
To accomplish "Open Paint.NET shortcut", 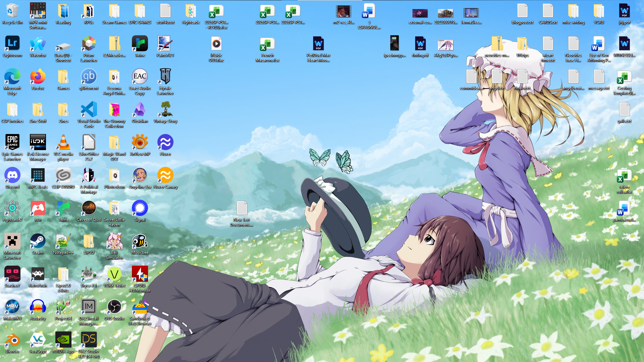I will [x=165, y=47].
